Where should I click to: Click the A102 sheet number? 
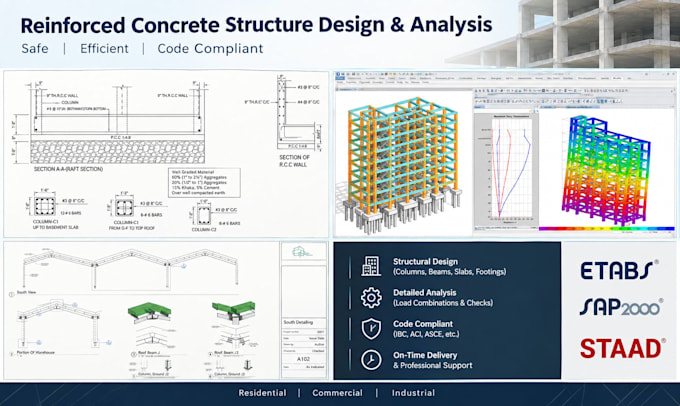click(304, 359)
